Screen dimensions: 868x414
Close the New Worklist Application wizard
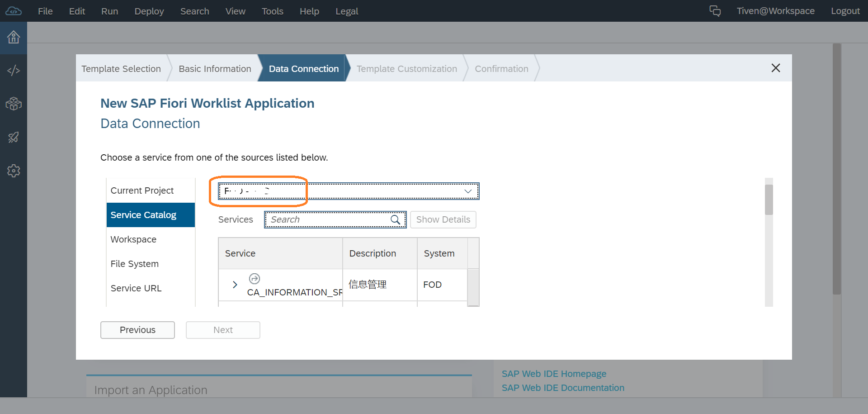tap(776, 68)
